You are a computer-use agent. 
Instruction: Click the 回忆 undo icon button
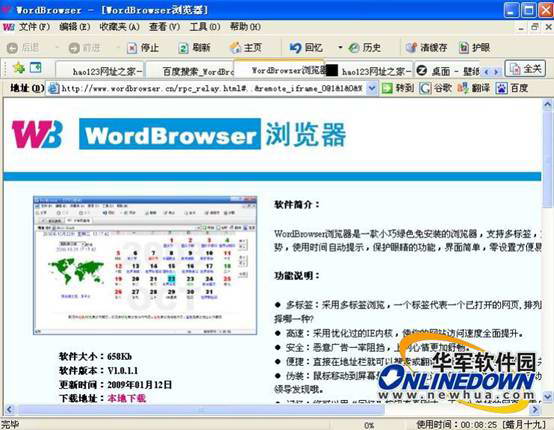pyautogui.click(x=306, y=48)
